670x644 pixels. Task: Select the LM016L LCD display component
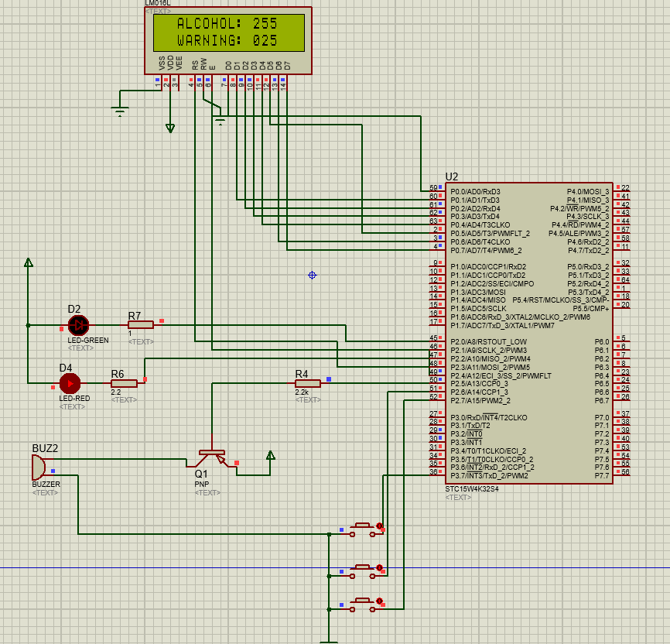[228, 40]
